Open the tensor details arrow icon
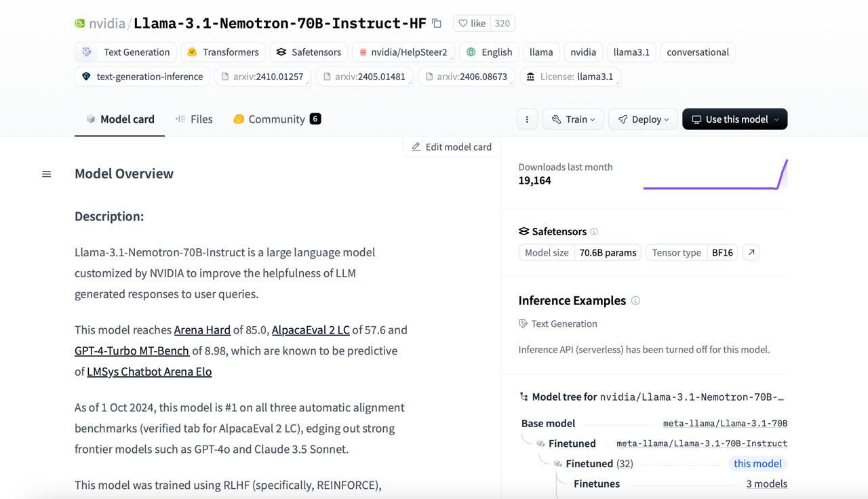This screenshot has width=868, height=499. click(x=751, y=253)
